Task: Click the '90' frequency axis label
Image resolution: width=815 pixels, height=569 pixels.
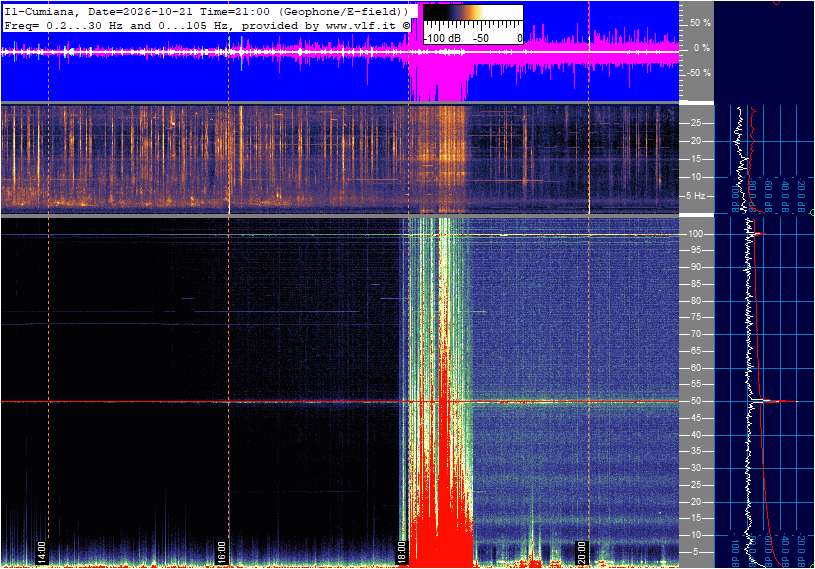Action: 695,267
